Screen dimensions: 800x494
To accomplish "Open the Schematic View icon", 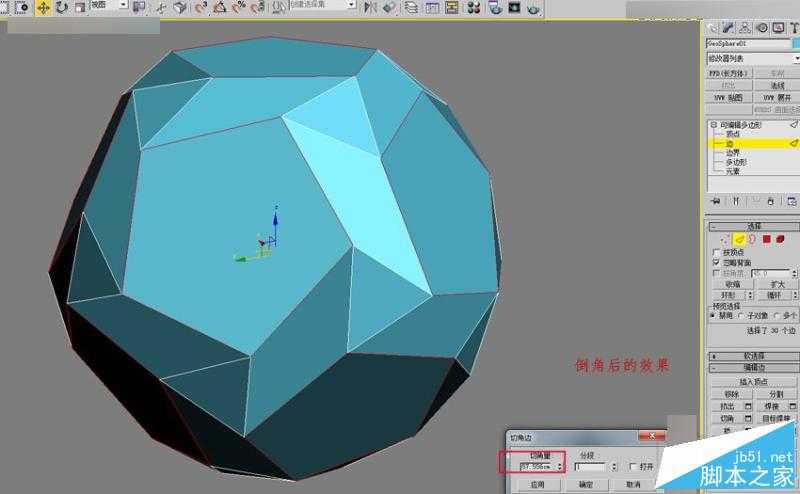I will point(452,7).
